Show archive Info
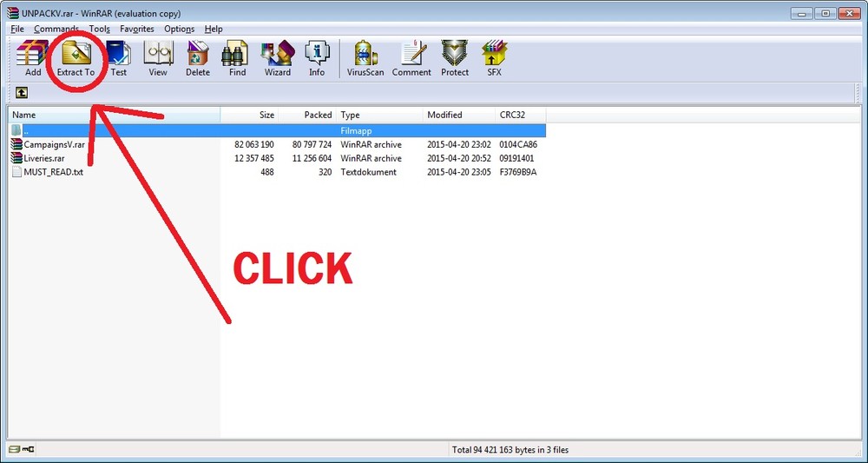Viewport: 868px width, 463px height. point(317,58)
